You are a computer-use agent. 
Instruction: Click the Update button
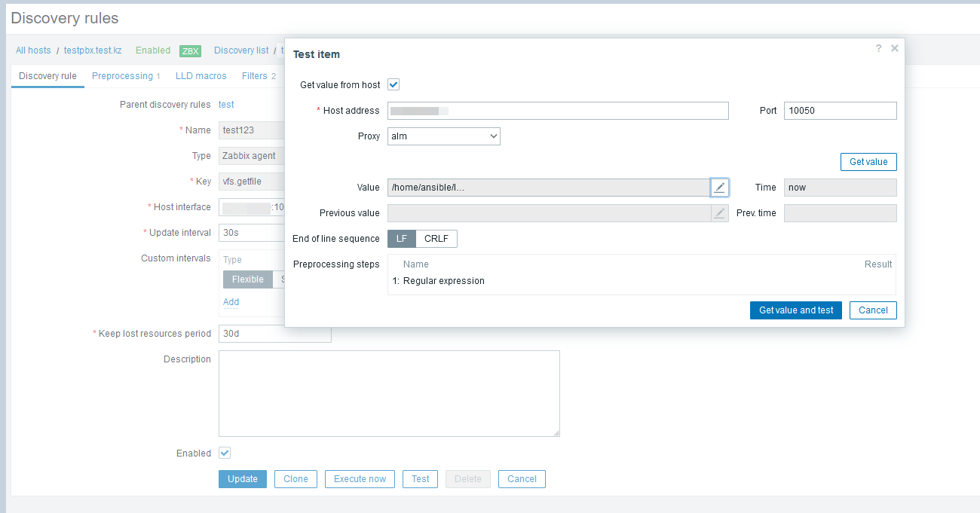coord(242,479)
